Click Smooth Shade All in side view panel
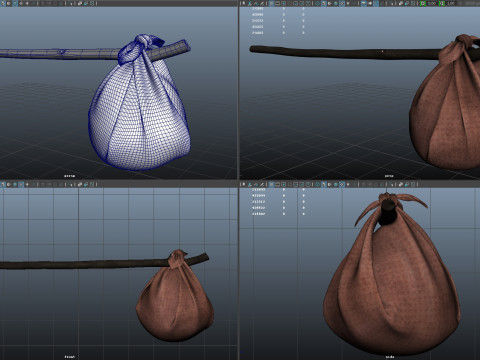Image resolution: width=480 pixels, height=360 pixels. pyautogui.click(x=323, y=184)
